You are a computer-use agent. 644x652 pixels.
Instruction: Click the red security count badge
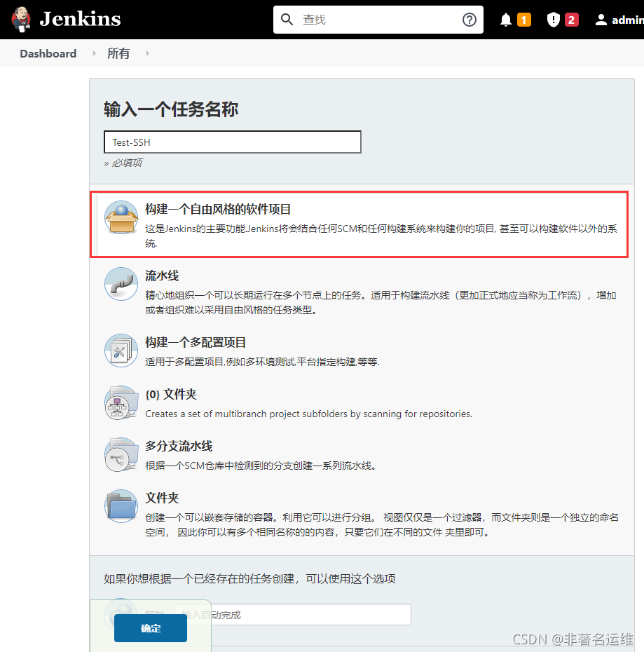[571, 20]
